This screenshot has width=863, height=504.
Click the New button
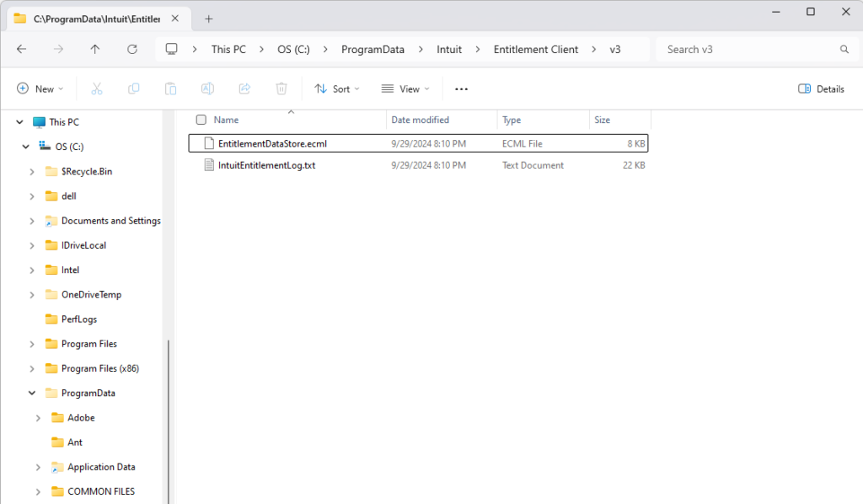[40, 88]
